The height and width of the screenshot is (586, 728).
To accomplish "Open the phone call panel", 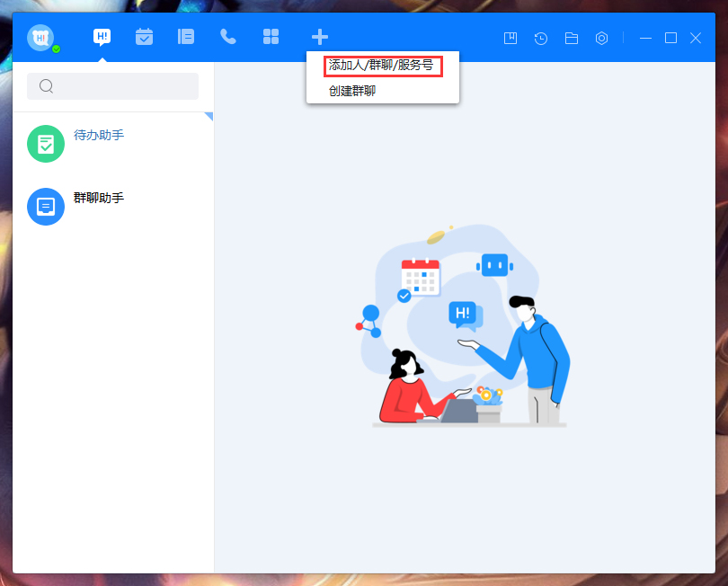I will (227, 37).
